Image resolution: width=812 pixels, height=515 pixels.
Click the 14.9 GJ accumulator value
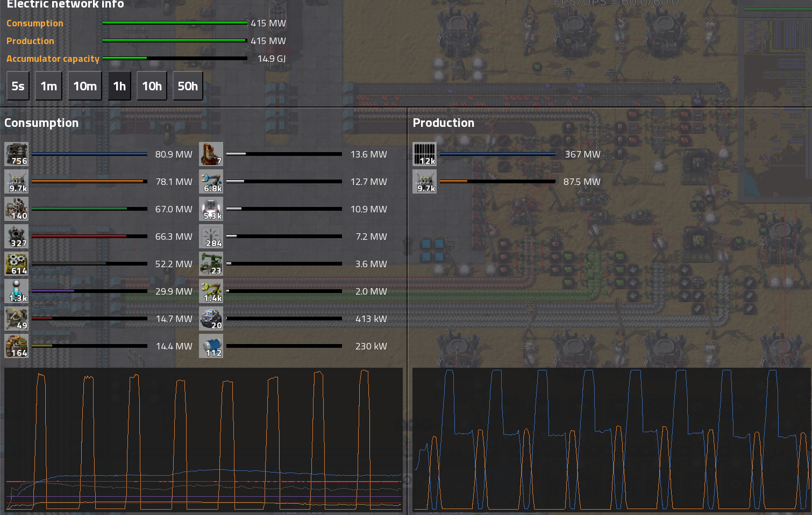click(272, 59)
